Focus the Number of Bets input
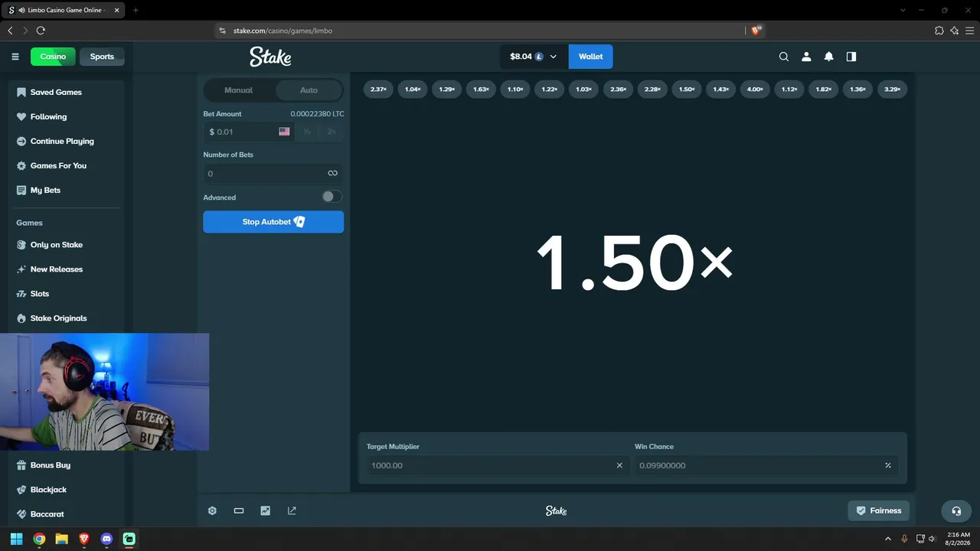This screenshot has height=551, width=980. (273, 174)
